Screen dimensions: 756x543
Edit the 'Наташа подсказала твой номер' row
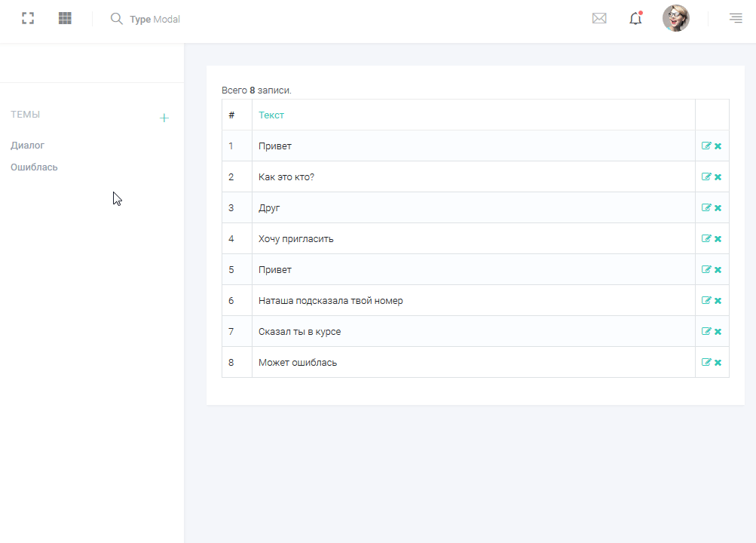click(706, 301)
